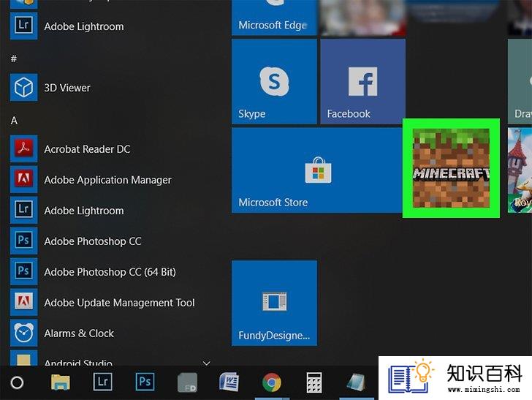Open Lightroom from the taskbar
The width and height of the screenshot is (532, 400).
coord(102,382)
